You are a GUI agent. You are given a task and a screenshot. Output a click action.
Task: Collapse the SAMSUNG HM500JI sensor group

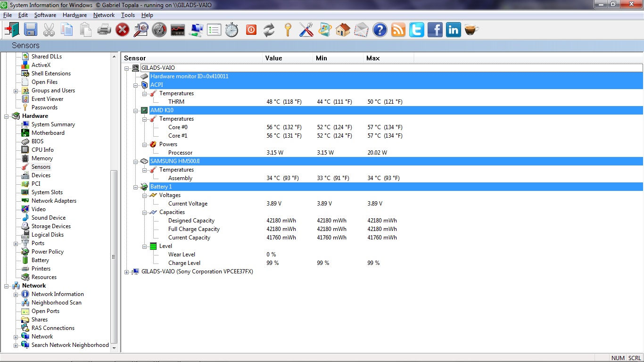(x=135, y=161)
